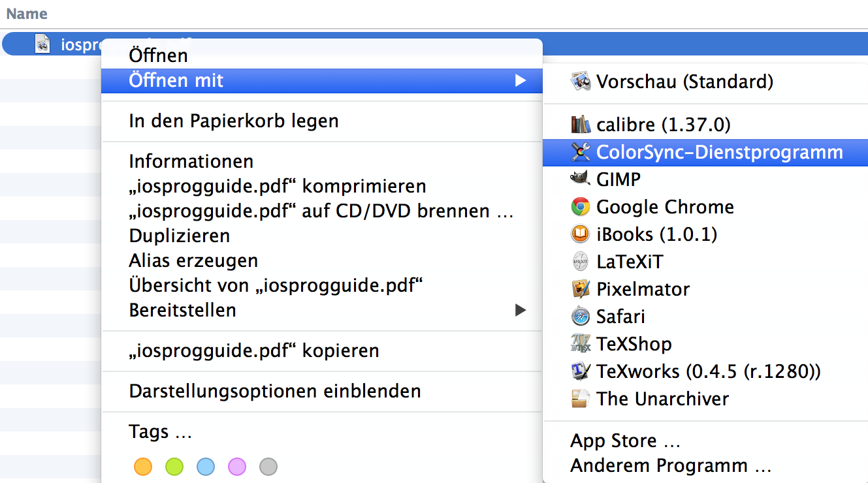868x483 pixels.
Task: Apply the purple tag color
Action: click(x=236, y=467)
